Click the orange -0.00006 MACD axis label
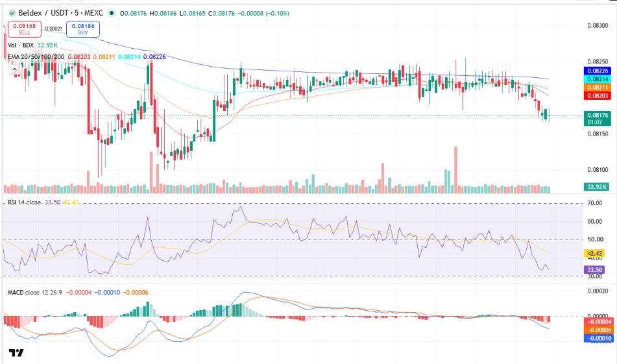 click(x=598, y=330)
